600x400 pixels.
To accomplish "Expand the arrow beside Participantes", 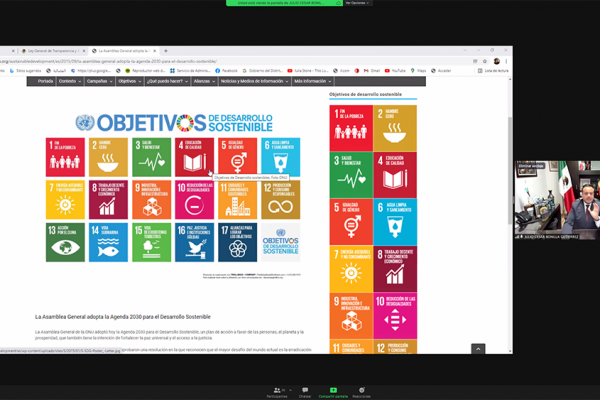I will tap(290, 390).
